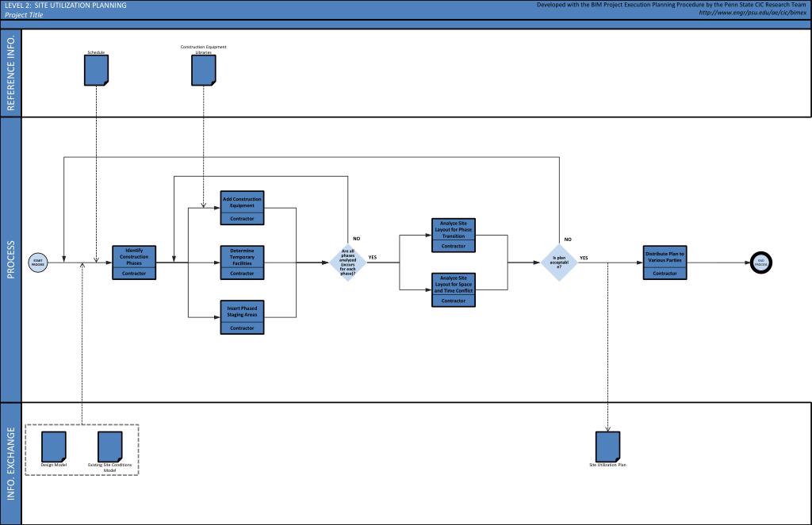
Task: Select the Construction Equipment Libraries document icon
Action: click(204, 71)
